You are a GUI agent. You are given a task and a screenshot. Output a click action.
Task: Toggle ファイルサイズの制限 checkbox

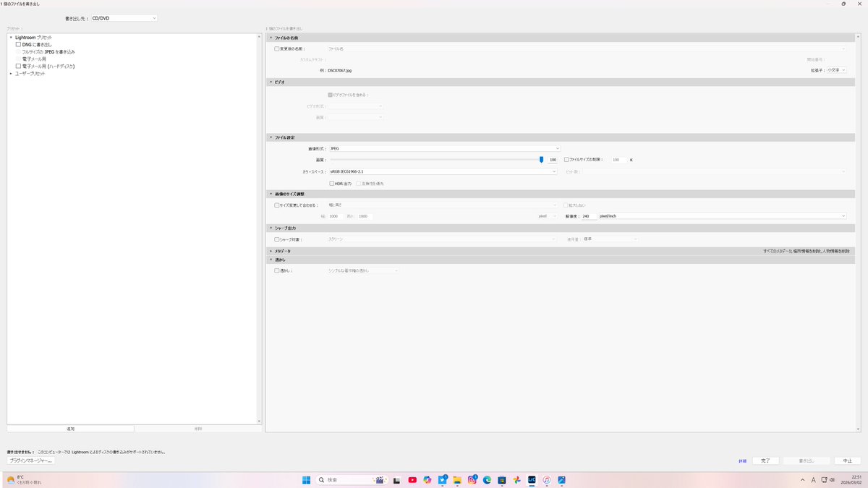click(566, 159)
